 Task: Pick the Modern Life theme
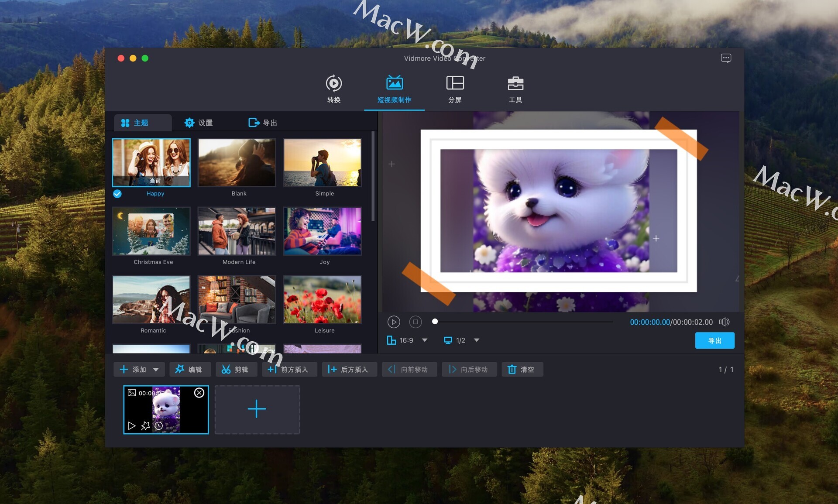[237, 231]
